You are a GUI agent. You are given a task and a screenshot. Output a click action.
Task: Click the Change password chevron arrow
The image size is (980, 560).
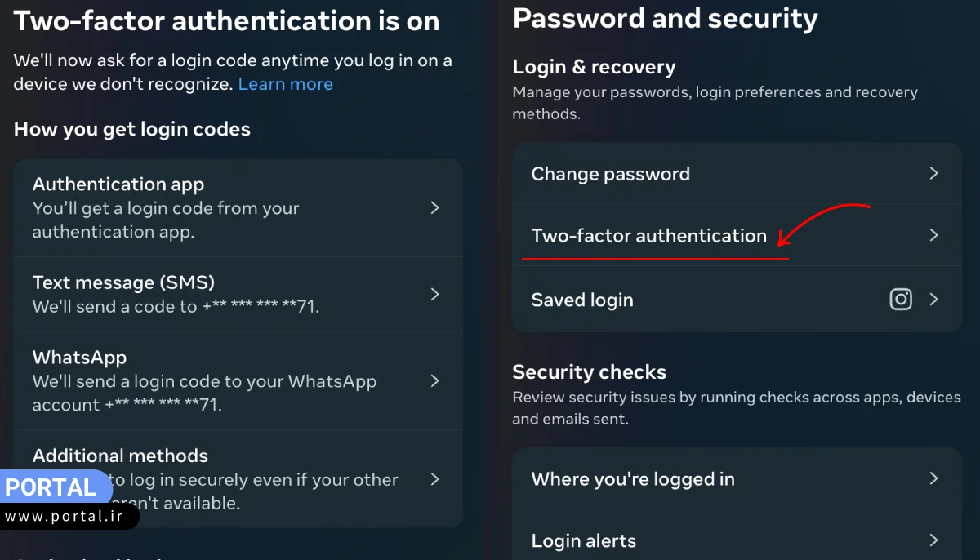[x=934, y=173]
